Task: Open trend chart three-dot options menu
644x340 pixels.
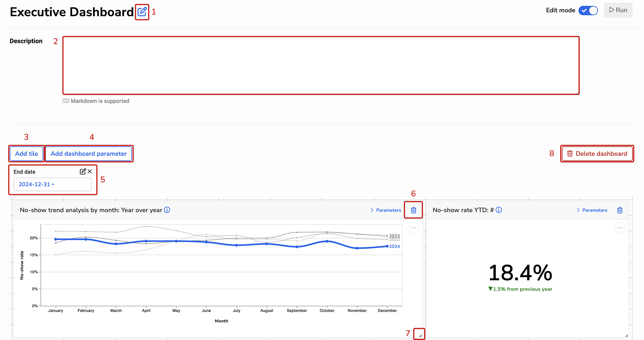Action: [x=414, y=228]
